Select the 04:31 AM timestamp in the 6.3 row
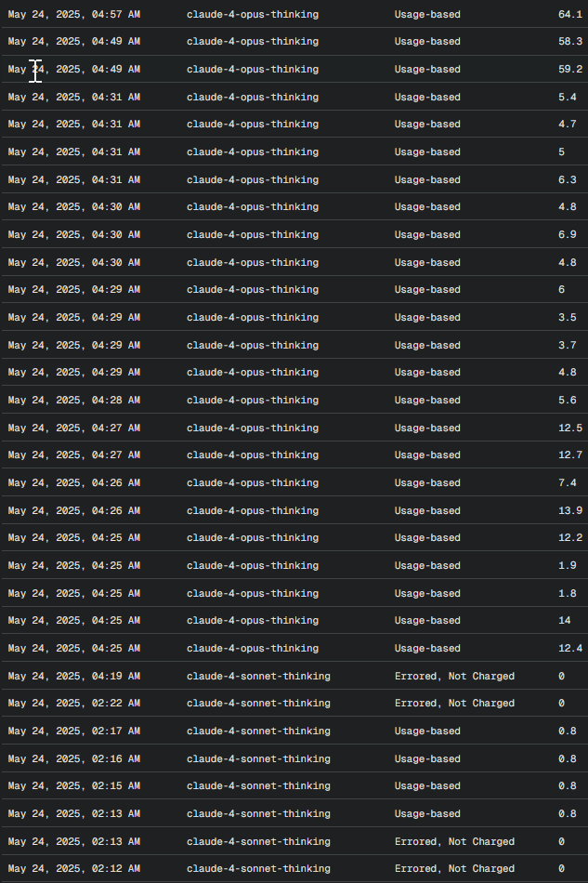Image resolution: width=588 pixels, height=883 pixels. (73, 179)
